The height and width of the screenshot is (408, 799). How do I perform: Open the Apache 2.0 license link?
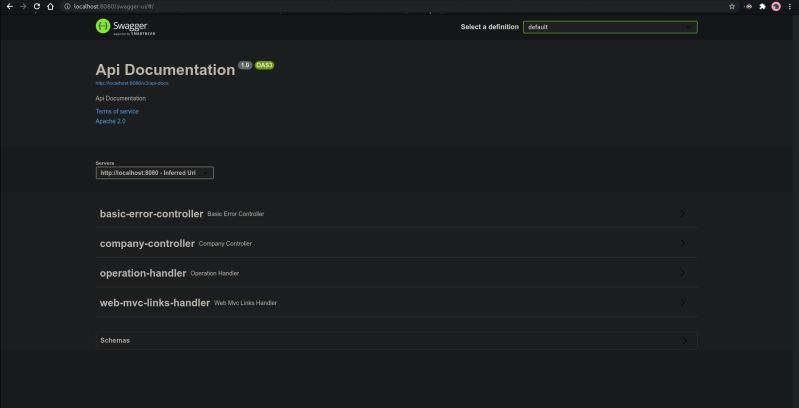tap(110, 121)
